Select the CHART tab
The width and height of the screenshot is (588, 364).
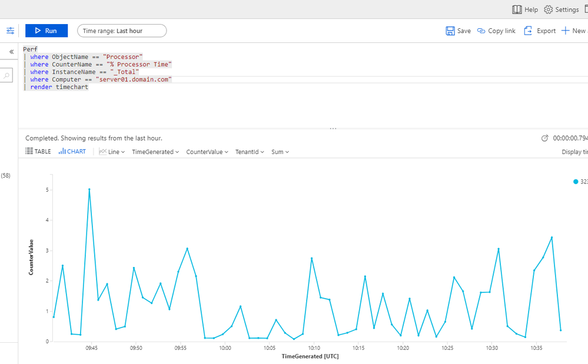[x=72, y=151]
